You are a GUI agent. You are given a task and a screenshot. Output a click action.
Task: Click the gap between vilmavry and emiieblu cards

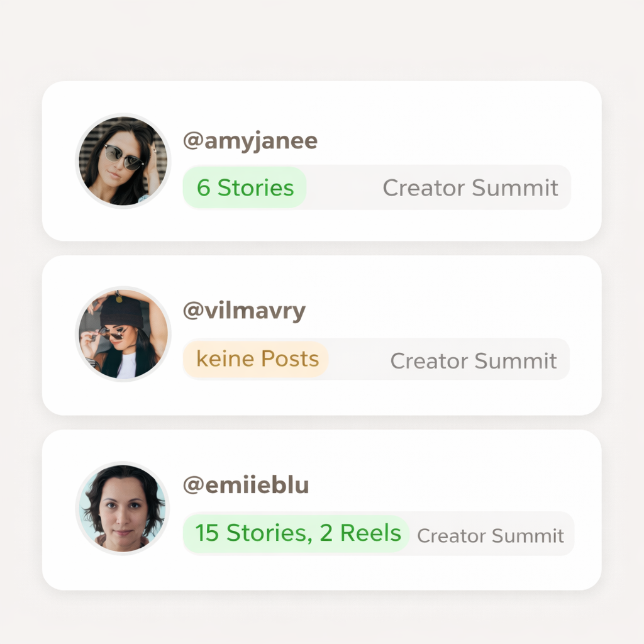click(321, 423)
